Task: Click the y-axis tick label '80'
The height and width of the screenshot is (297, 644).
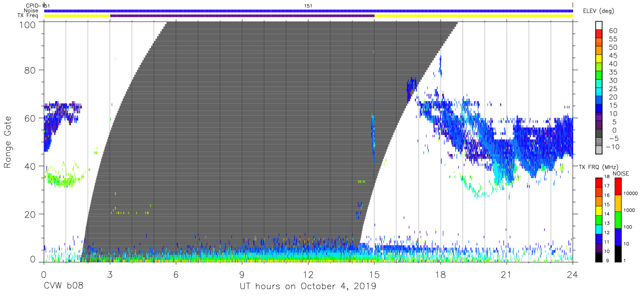Action: (30, 70)
